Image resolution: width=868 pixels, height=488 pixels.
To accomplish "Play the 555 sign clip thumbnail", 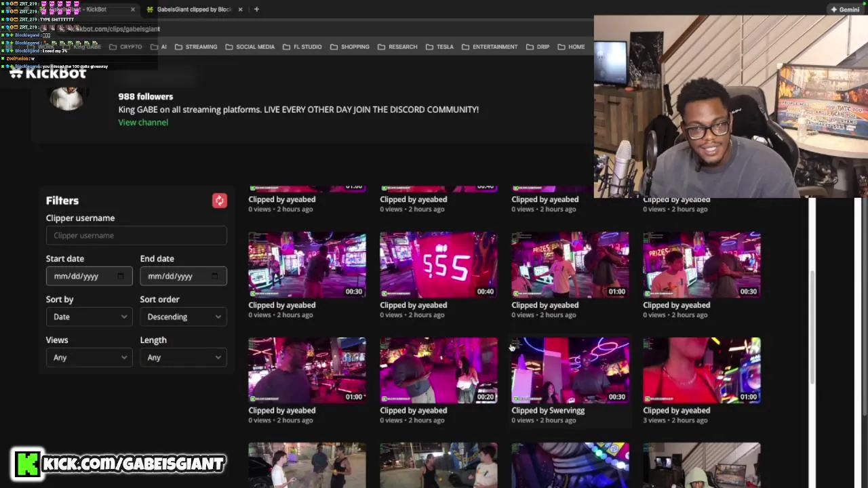I will pyautogui.click(x=439, y=265).
